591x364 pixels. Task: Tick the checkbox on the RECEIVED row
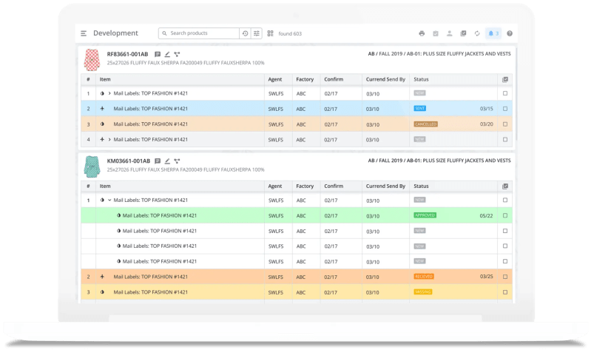click(x=505, y=277)
